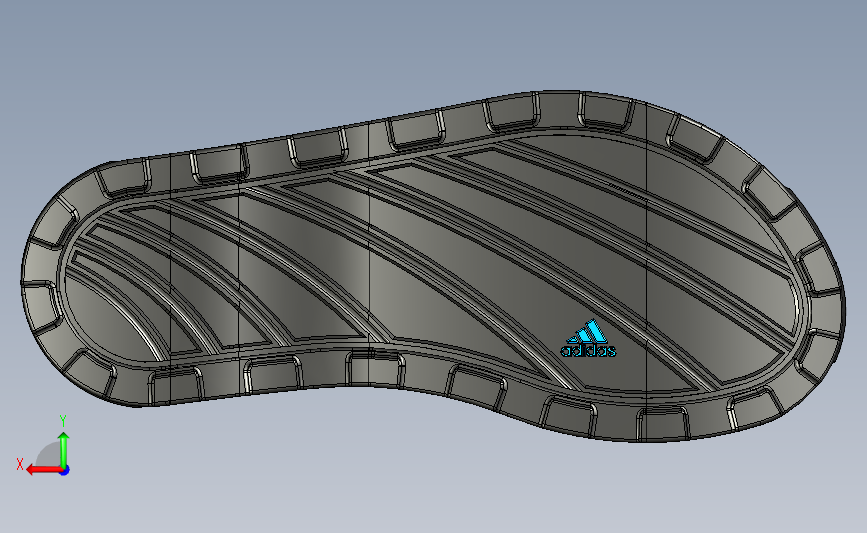The image size is (867, 533).
Task: Select the cyan three-stripe adidas logo
Action: 588,331
